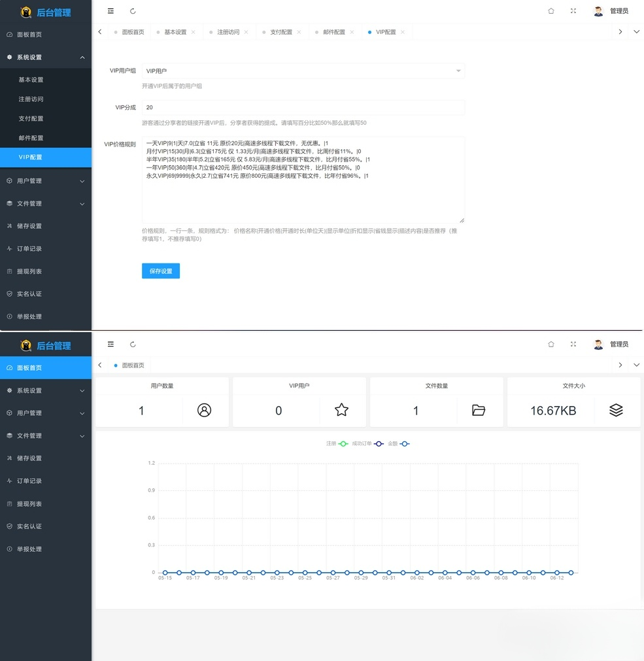Expand 系统设置 in bottom sidebar
Screen dimensions: 644x661
point(46,390)
